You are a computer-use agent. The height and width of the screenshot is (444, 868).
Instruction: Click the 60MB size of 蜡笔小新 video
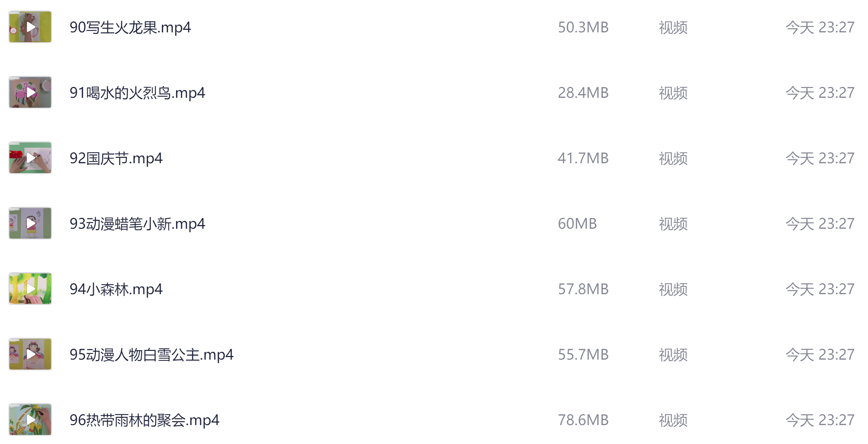point(577,224)
